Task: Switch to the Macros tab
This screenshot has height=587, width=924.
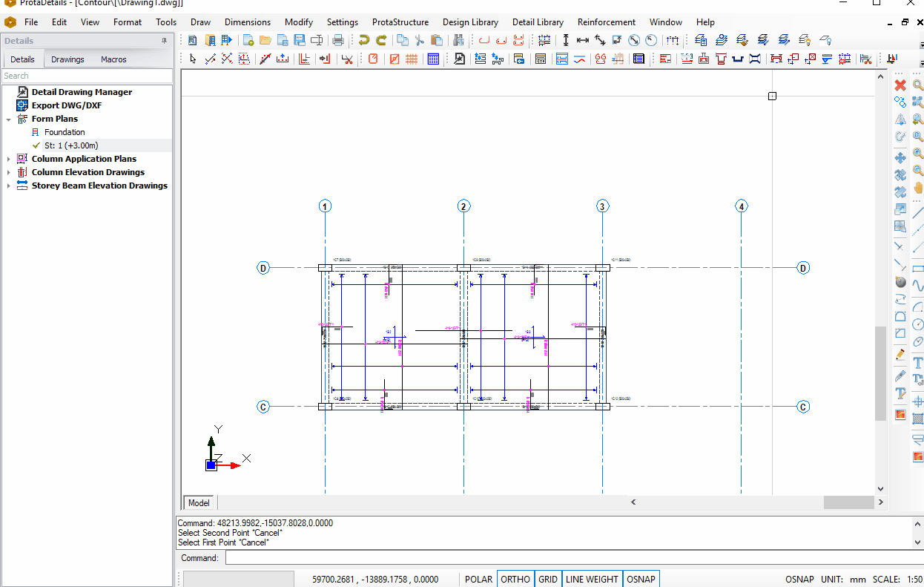Action: pyautogui.click(x=113, y=59)
